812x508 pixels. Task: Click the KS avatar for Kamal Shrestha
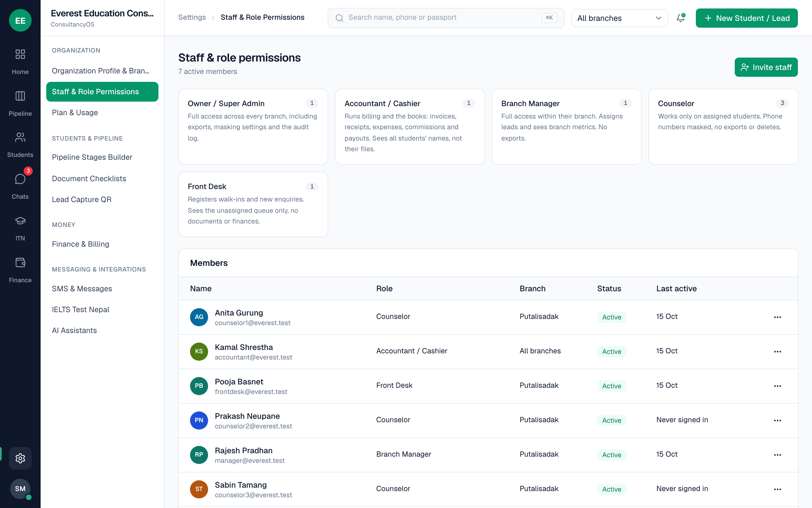[x=199, y=351]
